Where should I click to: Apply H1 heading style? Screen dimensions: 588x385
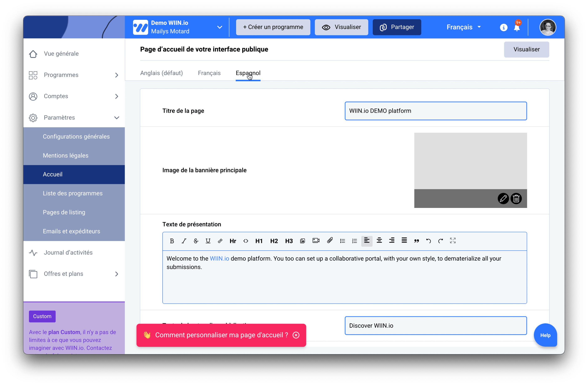[x=259, y=241]
